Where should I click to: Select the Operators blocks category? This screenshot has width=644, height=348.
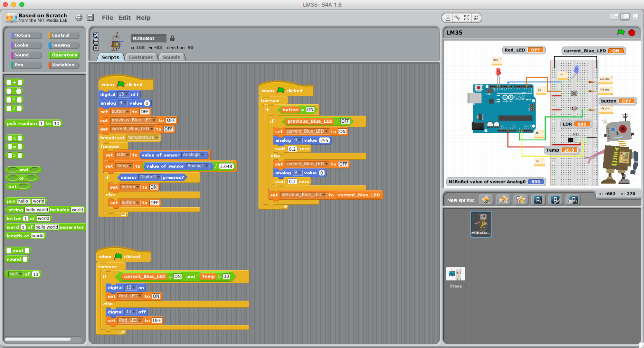(65, 55)
